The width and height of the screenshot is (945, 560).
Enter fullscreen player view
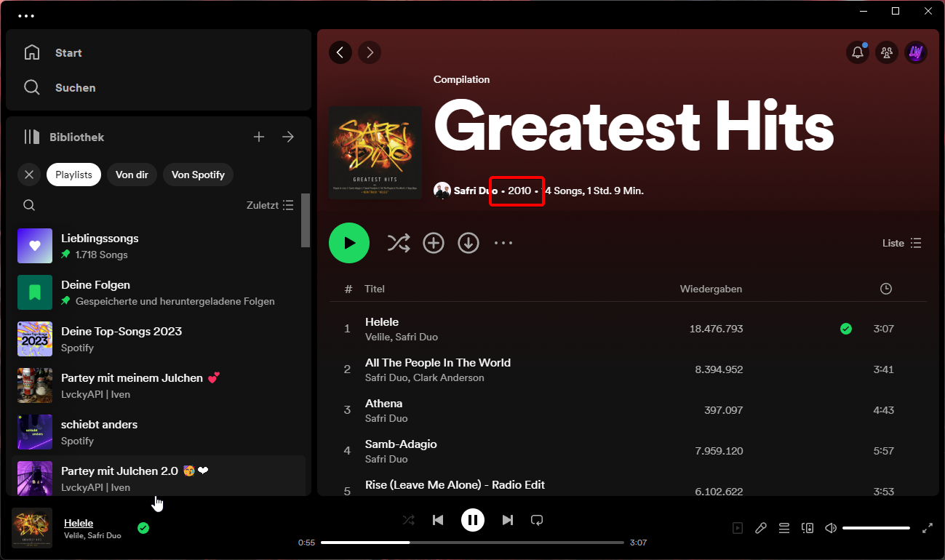coord(928,528)
